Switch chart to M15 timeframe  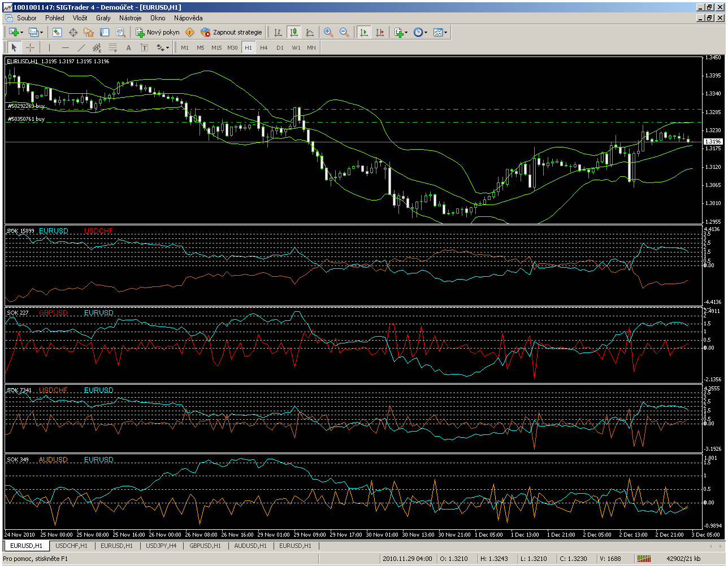[216, 48]
